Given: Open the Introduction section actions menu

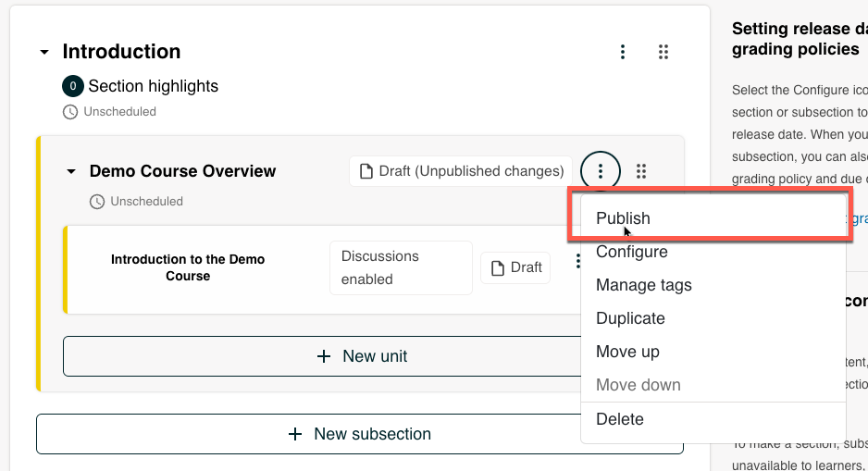Looking at the screenshot, I should pos(624,52).
